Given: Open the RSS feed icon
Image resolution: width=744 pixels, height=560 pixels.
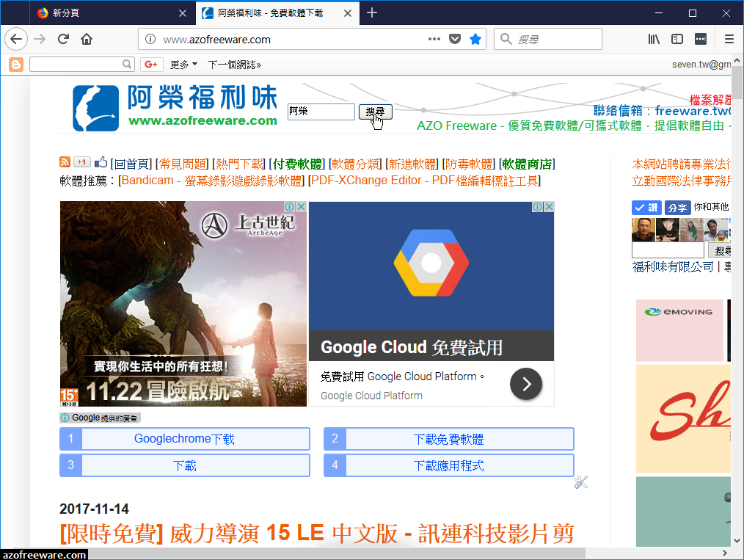Looking at the screenshot, I should (65, 161).
